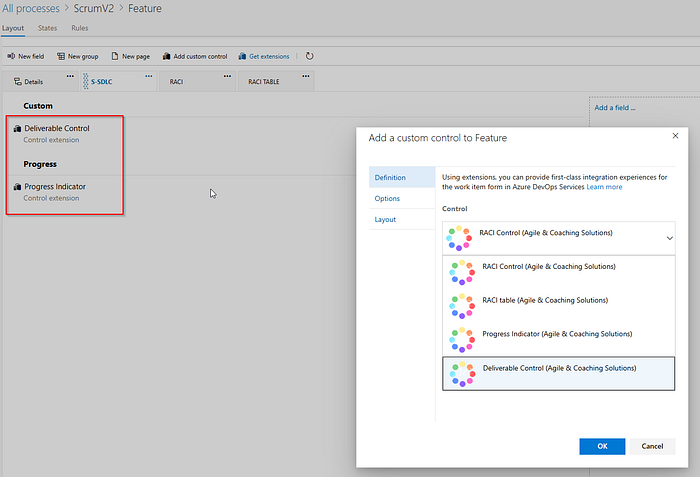700x477 pixels.
Task: Go to All processes breadcrumb
Action: pos(31,8)
